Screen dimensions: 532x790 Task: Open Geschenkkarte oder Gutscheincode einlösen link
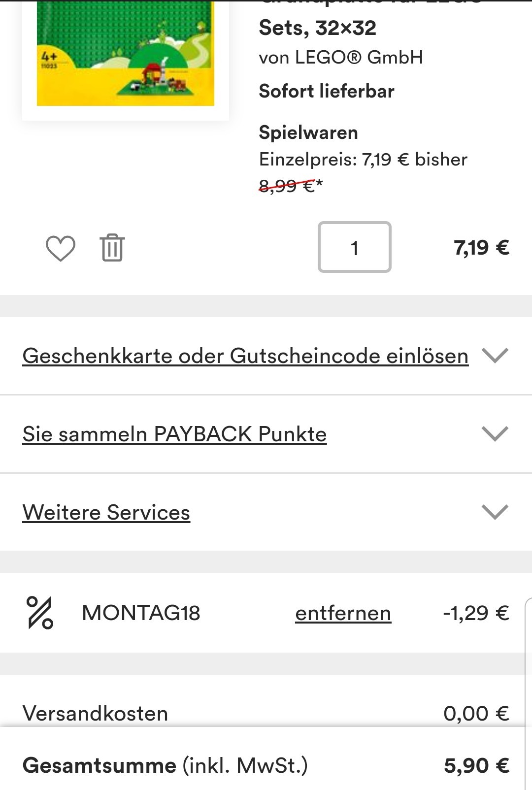tap(245, 356)
